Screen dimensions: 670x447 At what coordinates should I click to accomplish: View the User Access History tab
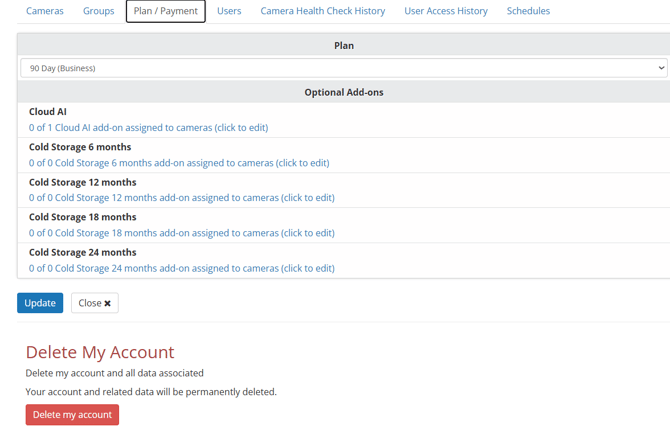(446, 11)
